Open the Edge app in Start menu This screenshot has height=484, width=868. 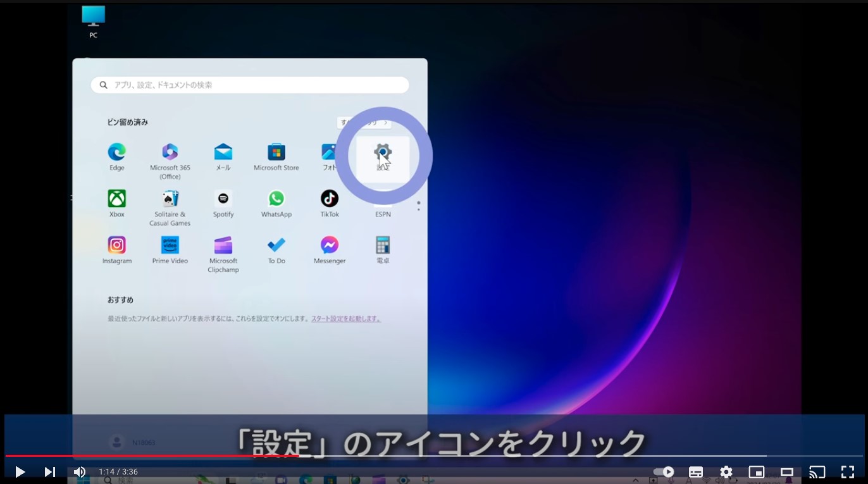coord(116,156)
